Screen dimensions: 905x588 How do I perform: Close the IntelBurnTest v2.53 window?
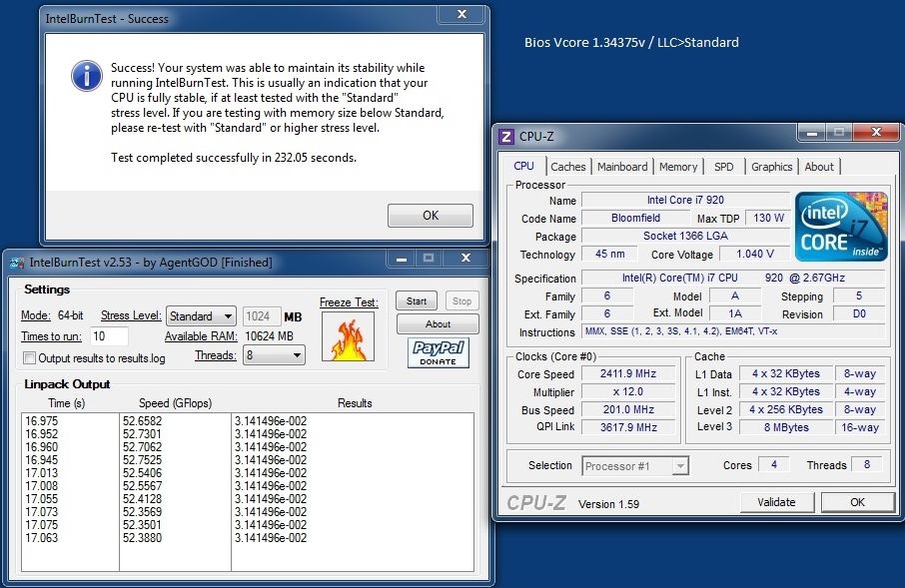point(465,259)
